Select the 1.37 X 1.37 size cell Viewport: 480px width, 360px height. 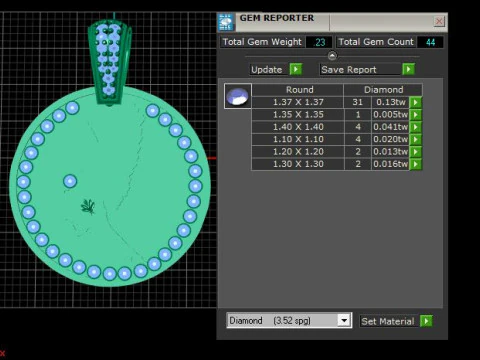298,102
